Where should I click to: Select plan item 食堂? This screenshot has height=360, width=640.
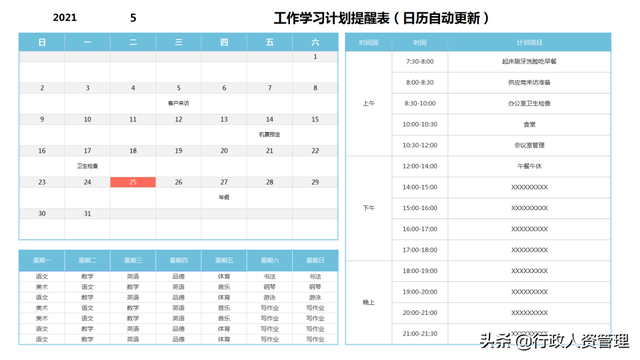529,124
